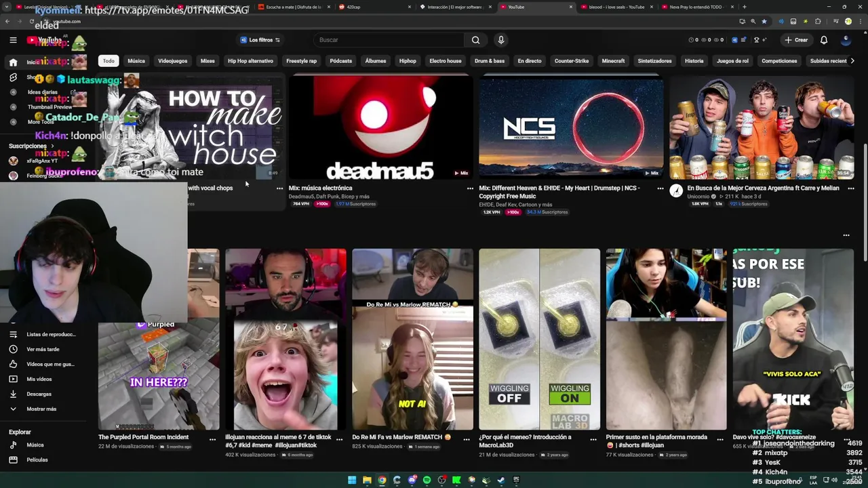Open Windows Start menu
The height and width of the screenshot is (488, 868).
tap(352, 480)
